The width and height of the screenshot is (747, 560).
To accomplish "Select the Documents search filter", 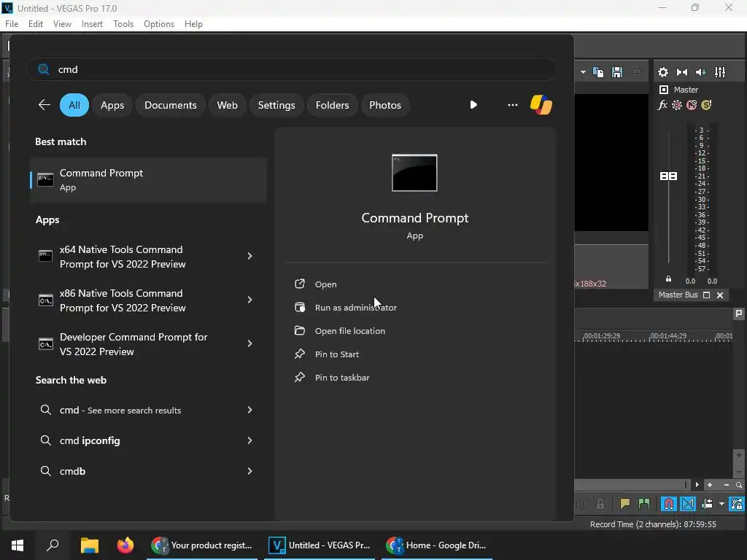I will pos(171,105).
